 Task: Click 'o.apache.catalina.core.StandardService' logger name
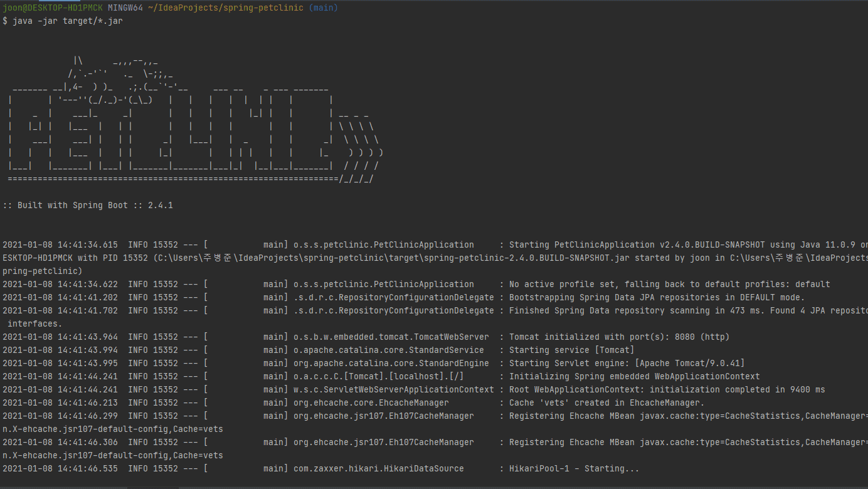(389, 350)
